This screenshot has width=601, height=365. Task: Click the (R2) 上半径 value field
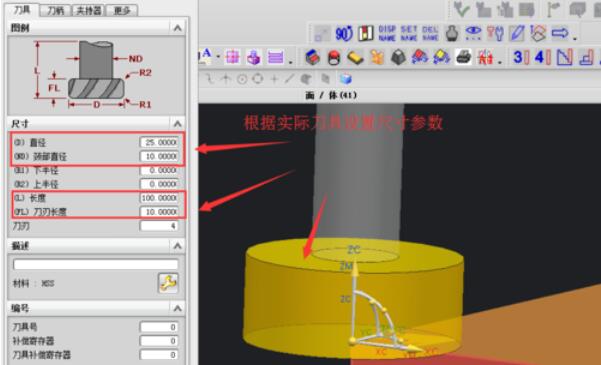pyautogui.click(x=159, y=184)
